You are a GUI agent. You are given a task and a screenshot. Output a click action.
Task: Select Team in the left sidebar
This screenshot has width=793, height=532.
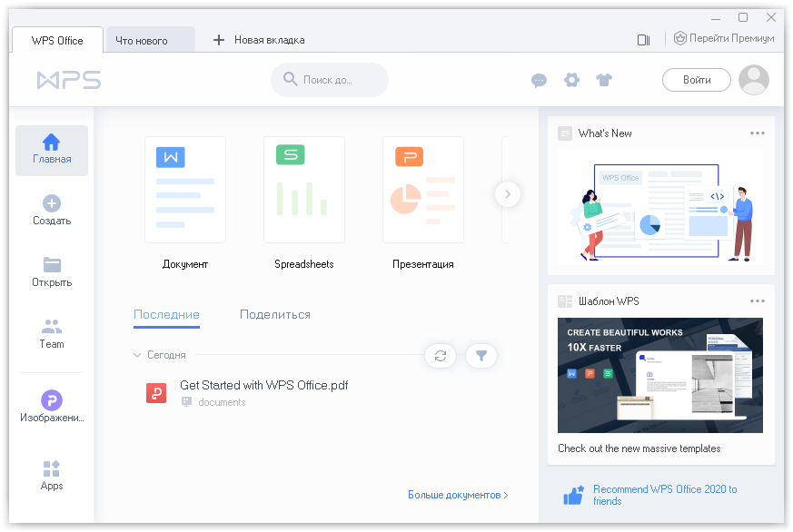click(52, 332)
